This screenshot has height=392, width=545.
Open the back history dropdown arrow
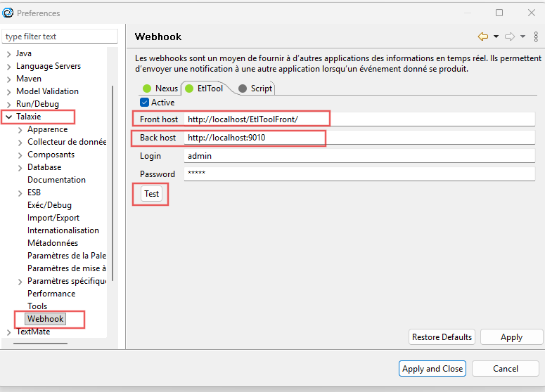point(496,37)
